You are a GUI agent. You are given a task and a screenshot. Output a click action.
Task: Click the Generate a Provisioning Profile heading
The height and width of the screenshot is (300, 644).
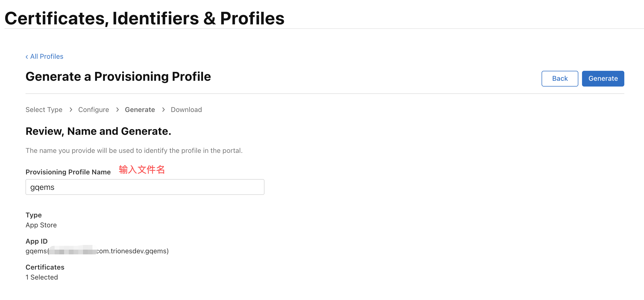(x=118, y=77)
